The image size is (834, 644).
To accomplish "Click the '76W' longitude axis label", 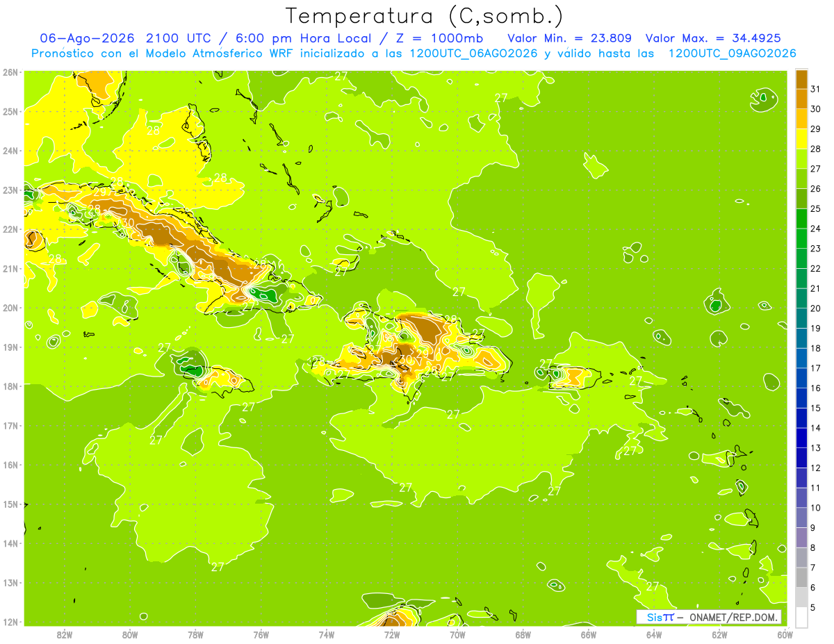I will pyautogui.click(x=261, y=635).
